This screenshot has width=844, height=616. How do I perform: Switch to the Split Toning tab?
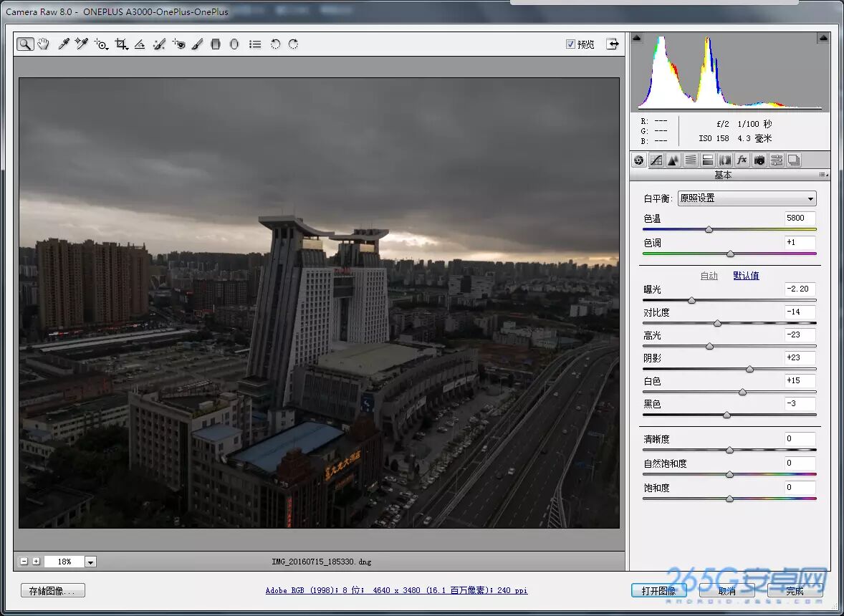[708, 160]
